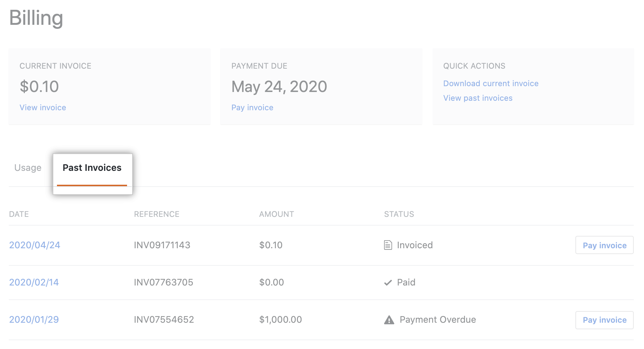This screenshot has height=349, width=644.
Task: Click the $1,000.00 amount
Action: [280, 320]
